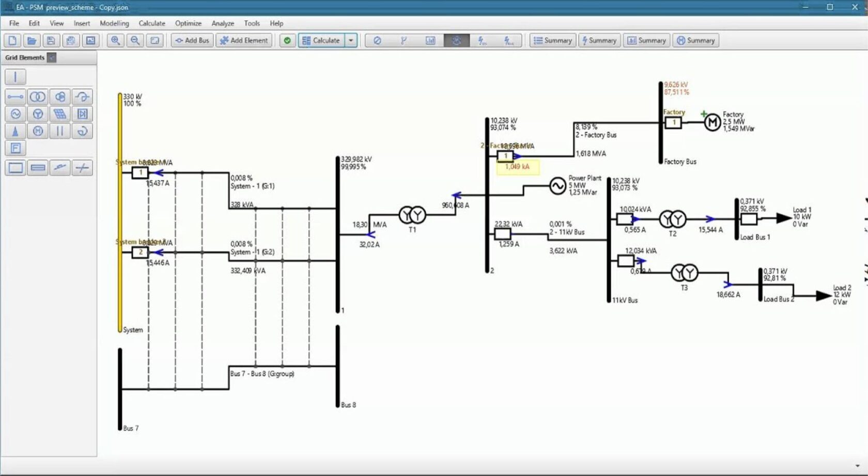The height and width of the screenshot is (476, 868).
Task: Select the AC generator element
Action: (16, 114)
